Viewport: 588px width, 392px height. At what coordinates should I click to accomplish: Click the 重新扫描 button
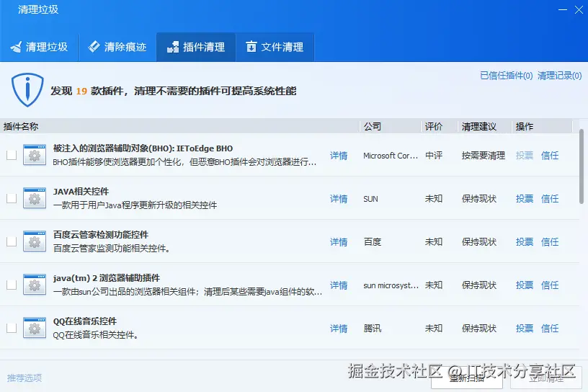coord(466,378)
